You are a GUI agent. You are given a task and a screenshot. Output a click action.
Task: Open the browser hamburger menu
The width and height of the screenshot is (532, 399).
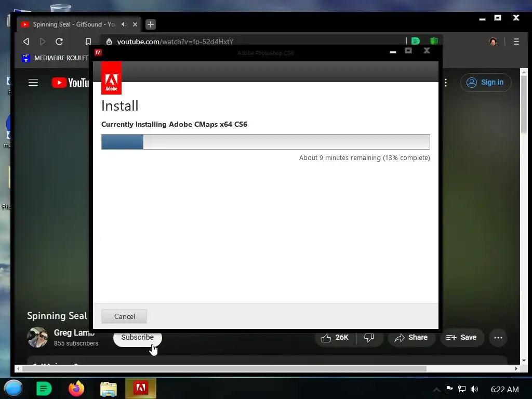click(x=516, y=42)
